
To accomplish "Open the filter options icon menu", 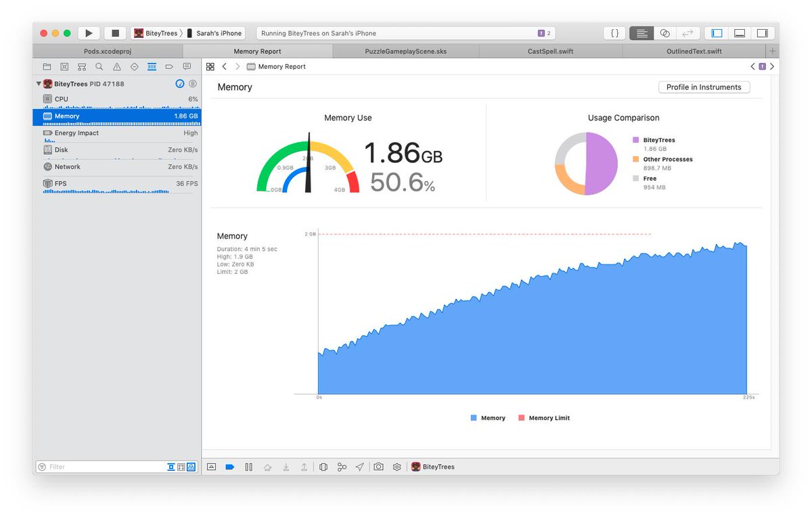I will 42,467.
